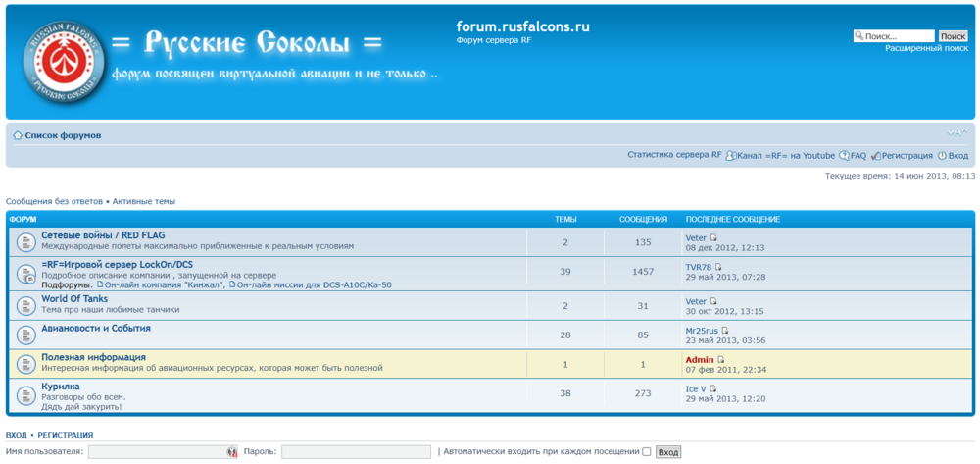This screenshot has height=464, width=980.
Task: Enable automatic login on each visit checkbox
Action: click(x=646, y=452)
